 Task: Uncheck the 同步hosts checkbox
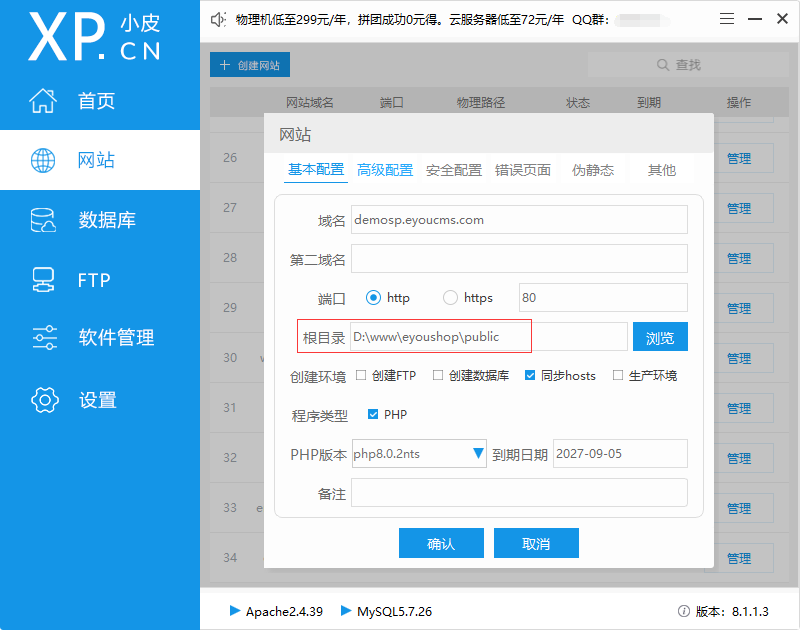click(530, 375)
